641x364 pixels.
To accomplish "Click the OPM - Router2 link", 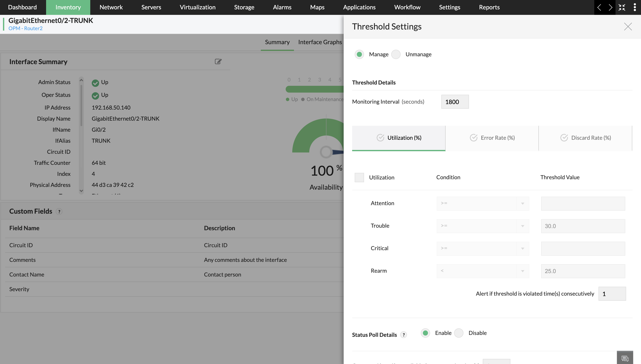I will pos(25,28).
